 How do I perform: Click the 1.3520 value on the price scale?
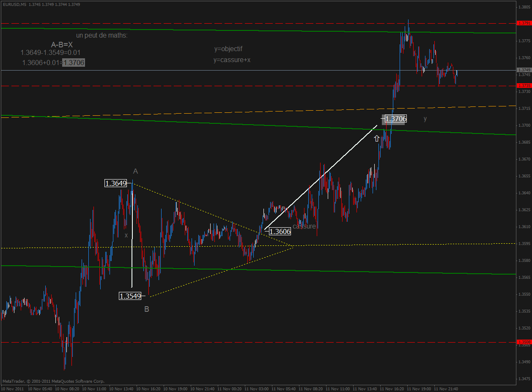[x=524, y=328]
